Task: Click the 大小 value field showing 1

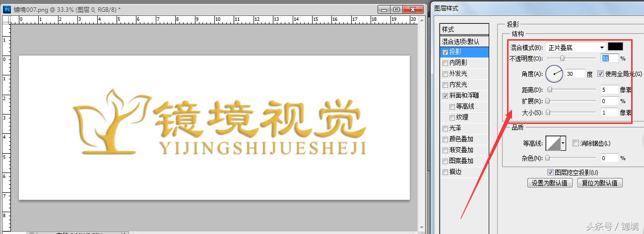Action: click(609, 112)
